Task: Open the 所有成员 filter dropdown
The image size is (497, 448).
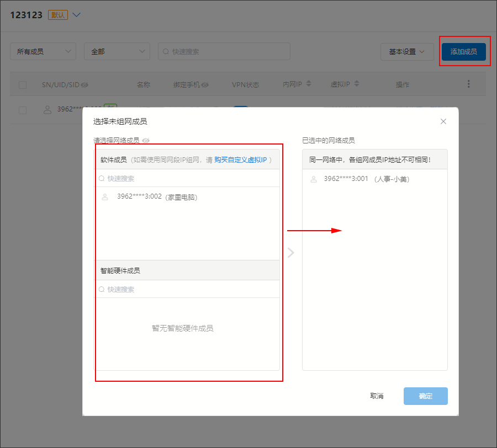Action: [43, 51]
